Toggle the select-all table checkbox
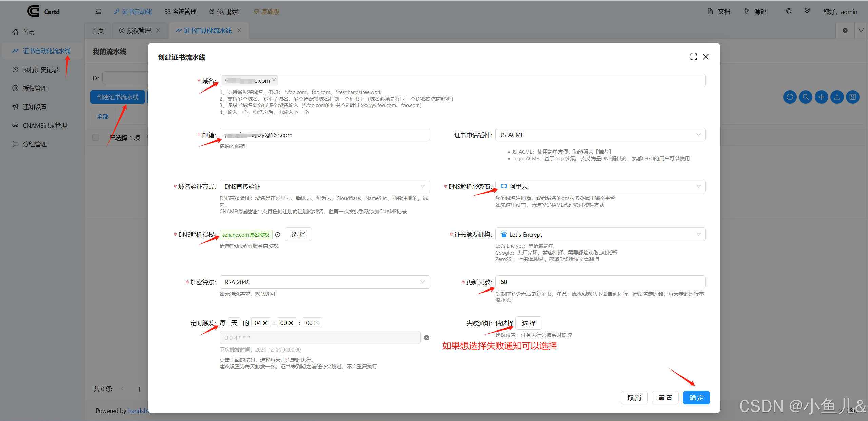The height and width of the screenshot is (421, 868). click(x=96, y=137)
